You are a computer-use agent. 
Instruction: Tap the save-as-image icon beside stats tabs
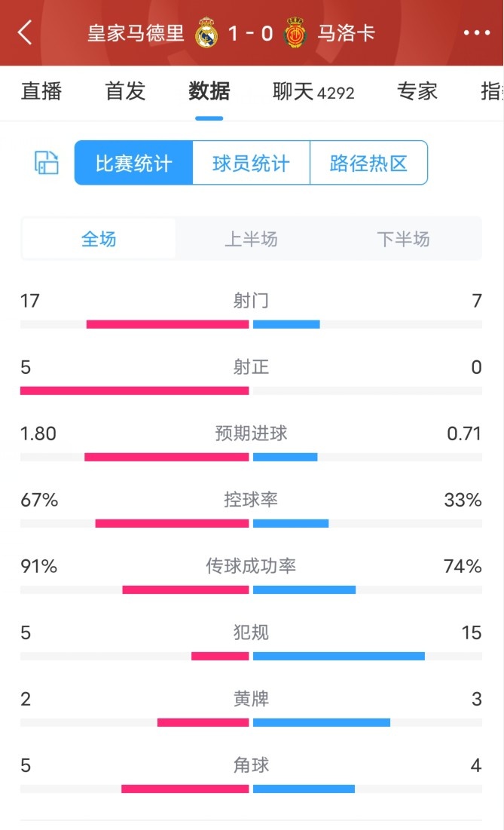click(x=46, y=163)
